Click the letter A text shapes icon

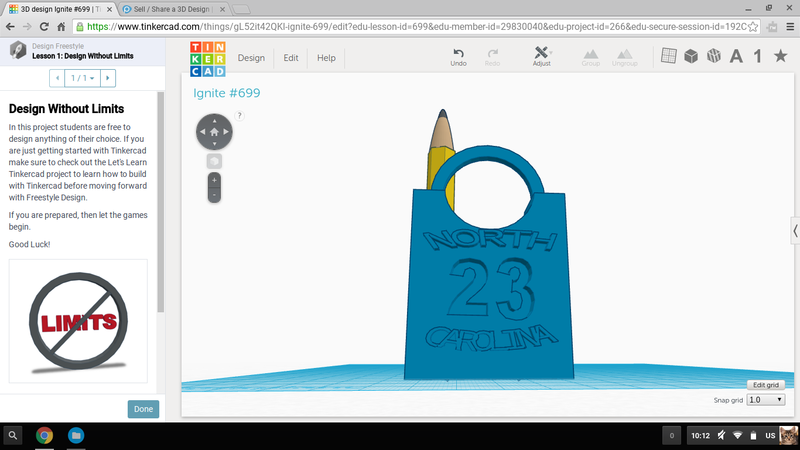click(x=736, y=56)
